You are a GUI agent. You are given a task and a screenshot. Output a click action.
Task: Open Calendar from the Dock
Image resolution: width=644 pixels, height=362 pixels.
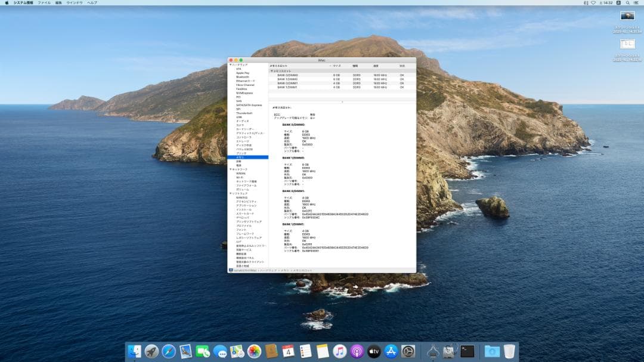tap(288, 352)
